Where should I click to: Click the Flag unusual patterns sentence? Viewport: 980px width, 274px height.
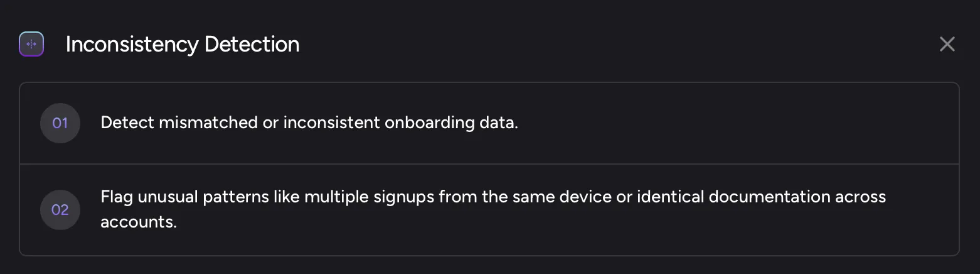click(493, 209)
